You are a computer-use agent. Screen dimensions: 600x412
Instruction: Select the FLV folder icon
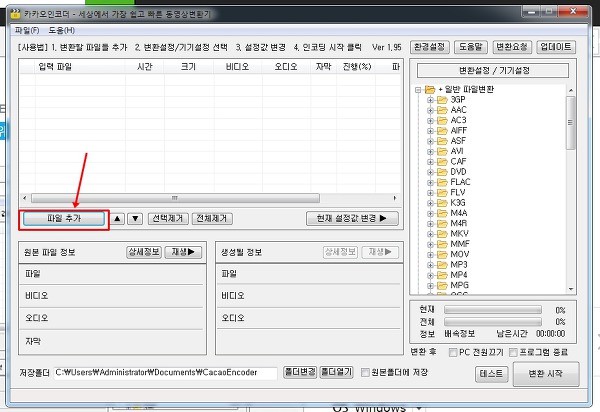point(442,192)
